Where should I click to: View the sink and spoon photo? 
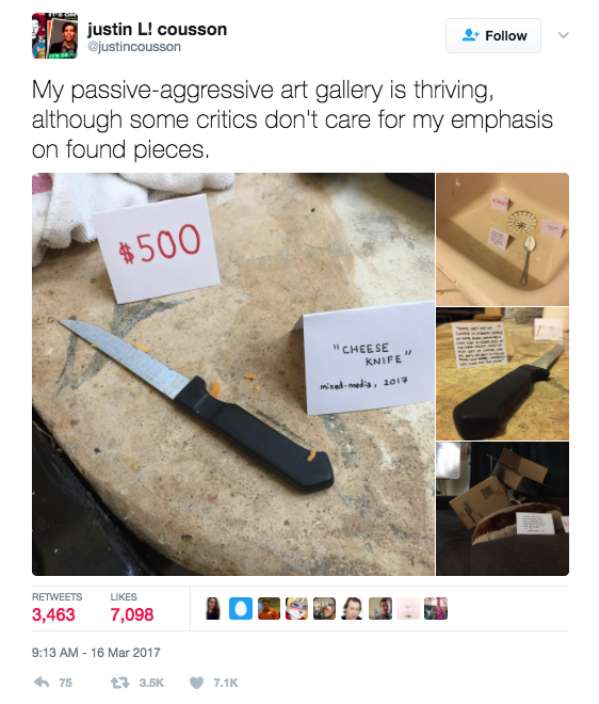tap(502, 239)
